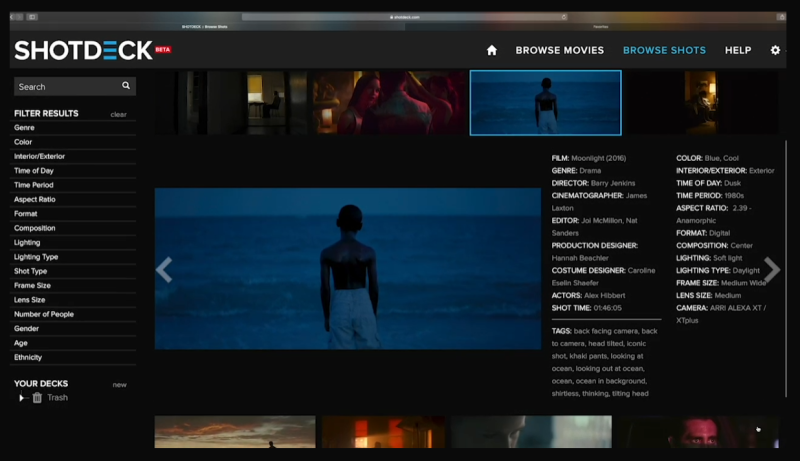Expand the Aspect Ratio filter
Image resolution: width=800 pixels, height=461 pixels.
[x=74, y=199]
